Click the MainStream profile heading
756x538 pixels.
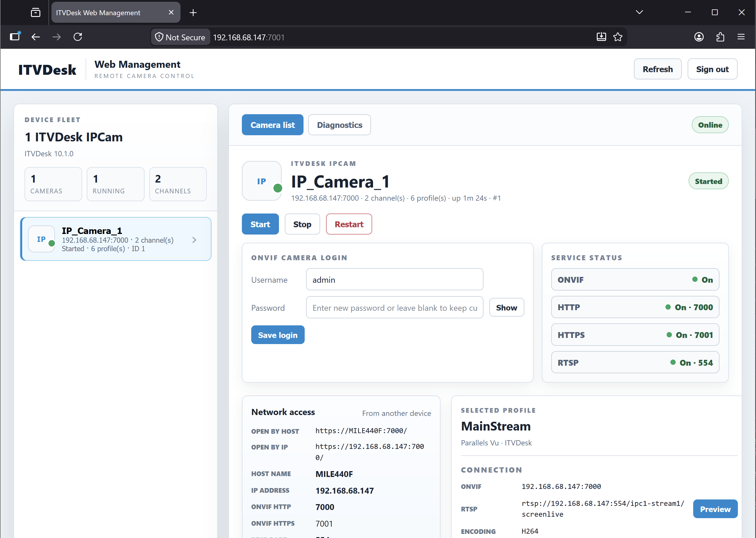click(x=496, y=426)
